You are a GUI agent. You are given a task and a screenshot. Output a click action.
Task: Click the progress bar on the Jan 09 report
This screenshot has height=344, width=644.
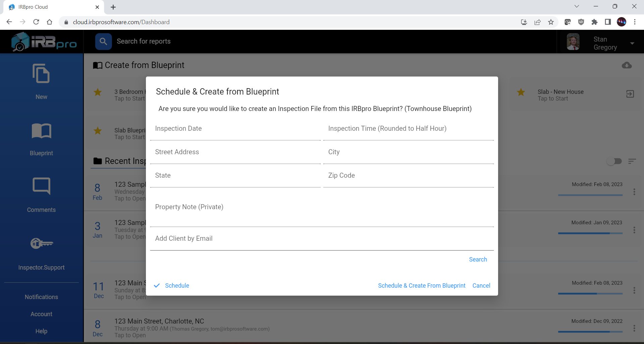click(590, 233)
